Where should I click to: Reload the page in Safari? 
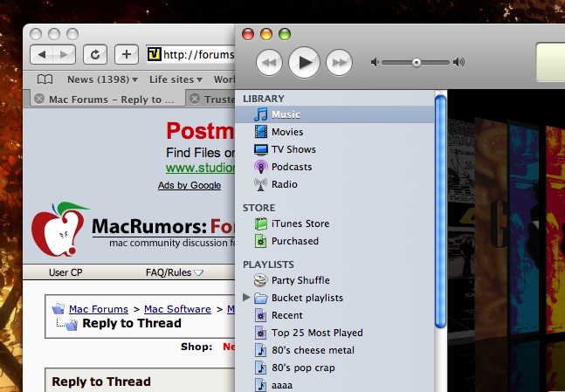point(95,54)
